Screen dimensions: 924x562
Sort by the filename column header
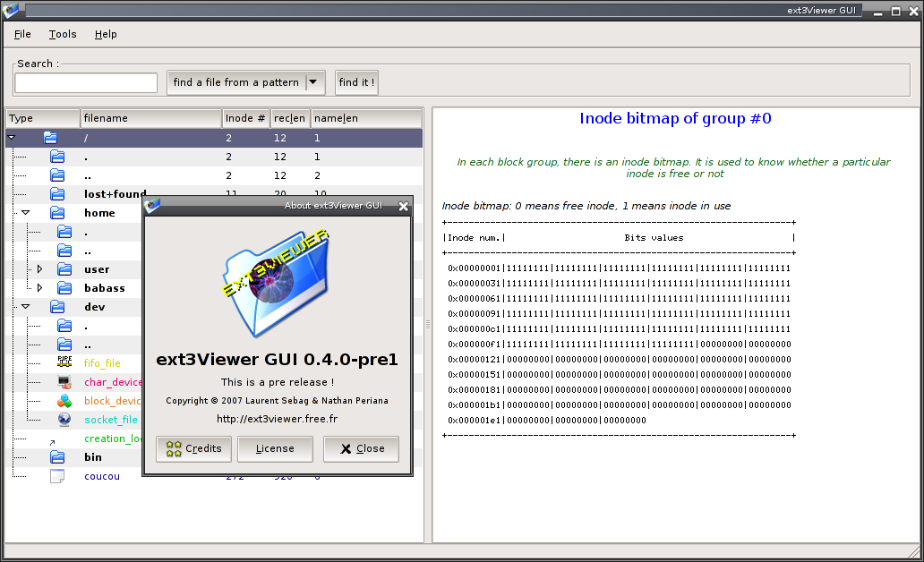(150, 118)
